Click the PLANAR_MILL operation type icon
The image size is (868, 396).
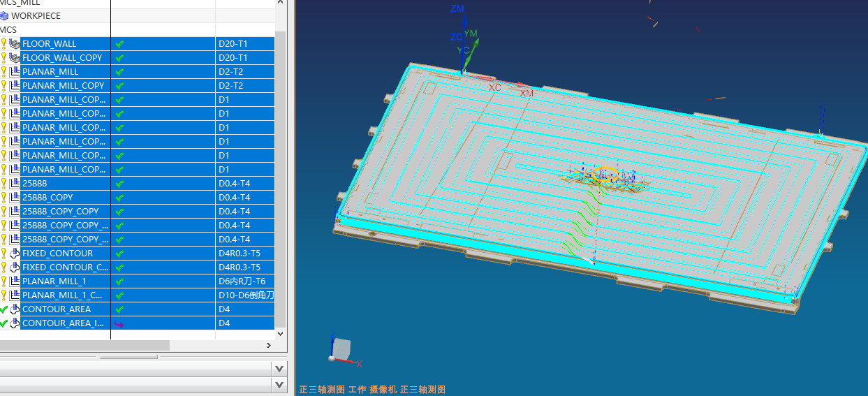click(x=15, y=71)
